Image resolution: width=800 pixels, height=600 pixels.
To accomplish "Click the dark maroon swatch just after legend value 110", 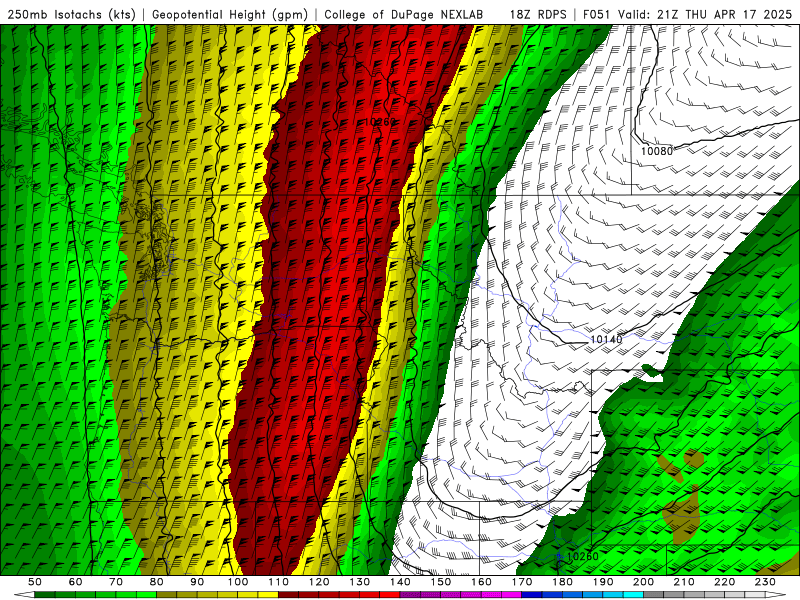I will (x=288, y=595).
